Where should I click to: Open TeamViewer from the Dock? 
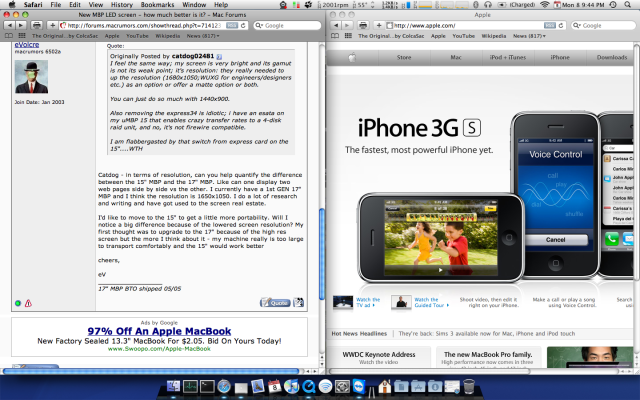coord(359,386)
